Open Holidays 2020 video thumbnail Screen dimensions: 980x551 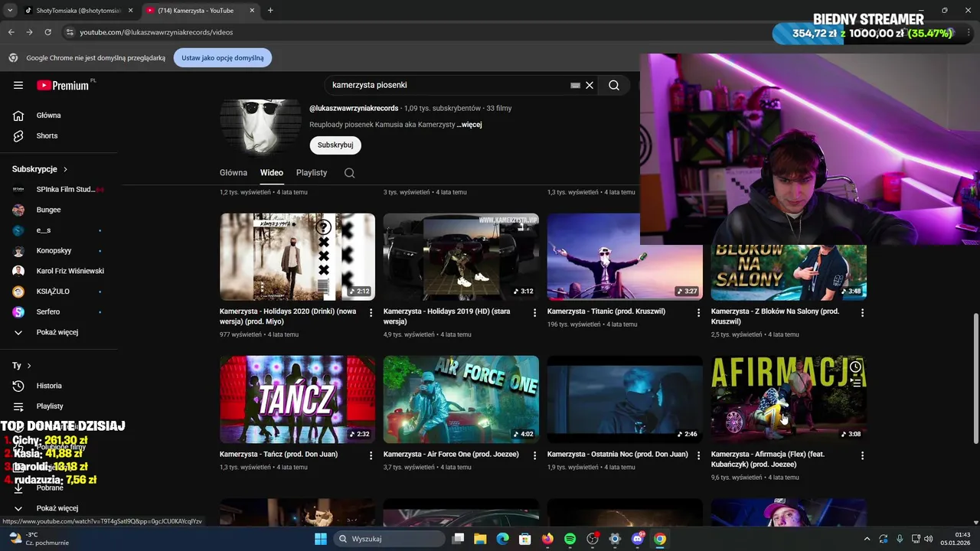297,257
